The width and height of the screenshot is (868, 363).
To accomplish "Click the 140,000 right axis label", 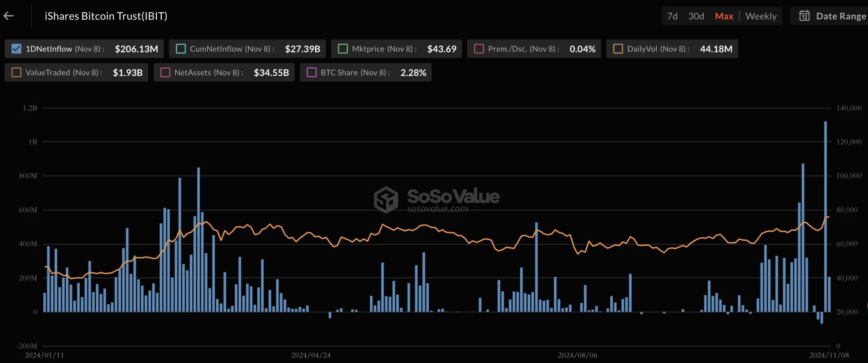I will [x=849, y=108].
